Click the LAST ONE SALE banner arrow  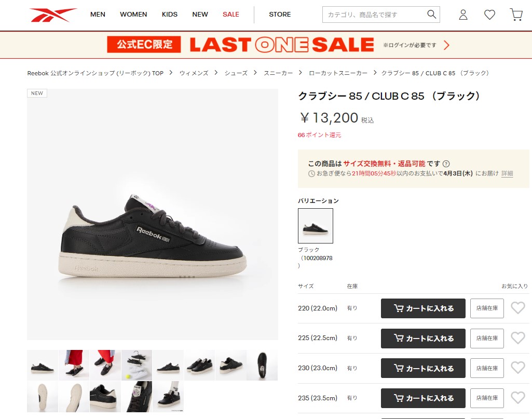coord(446,45)
